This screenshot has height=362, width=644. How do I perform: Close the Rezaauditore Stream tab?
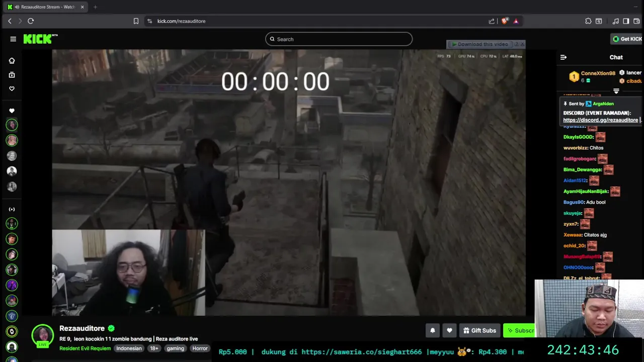click(82, 7)
